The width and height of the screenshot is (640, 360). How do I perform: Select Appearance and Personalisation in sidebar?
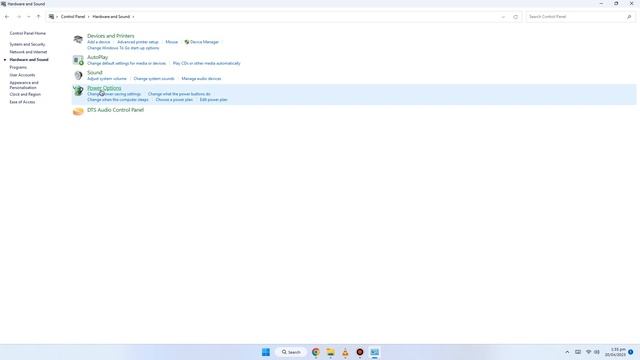(x=24, y=85)
